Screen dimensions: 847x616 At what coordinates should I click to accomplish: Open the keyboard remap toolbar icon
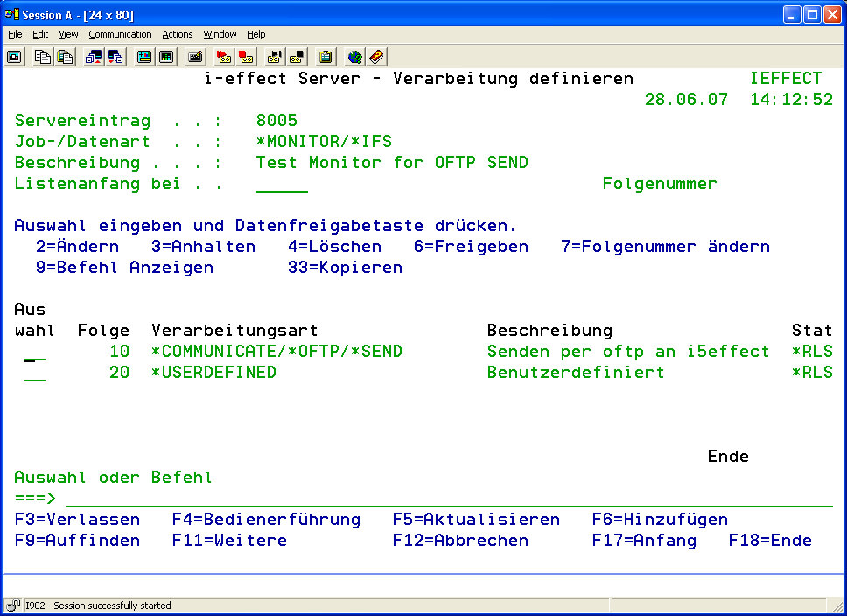pos(195,57)
